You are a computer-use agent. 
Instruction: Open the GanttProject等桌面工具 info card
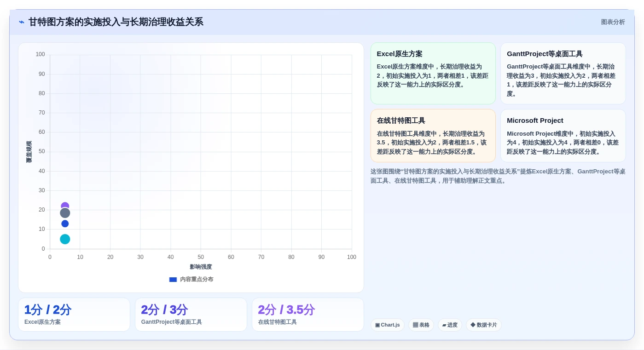click(x=563, y=74)
